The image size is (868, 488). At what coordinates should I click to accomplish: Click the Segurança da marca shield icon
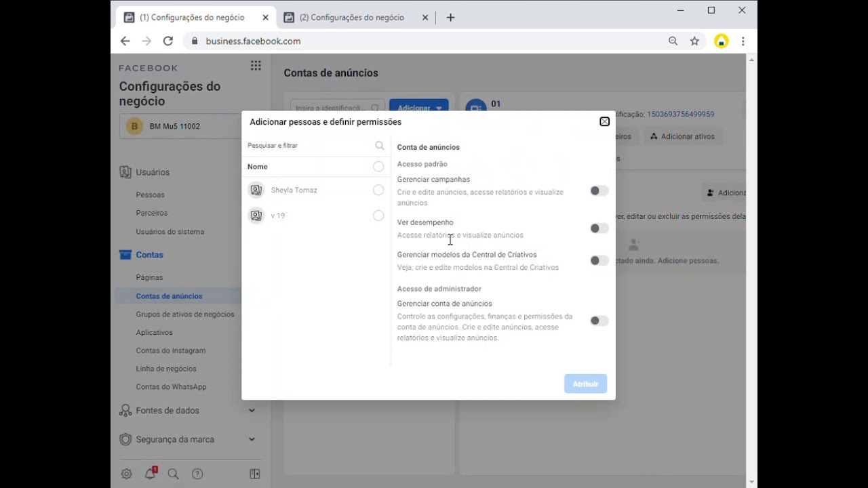point(125,439)
